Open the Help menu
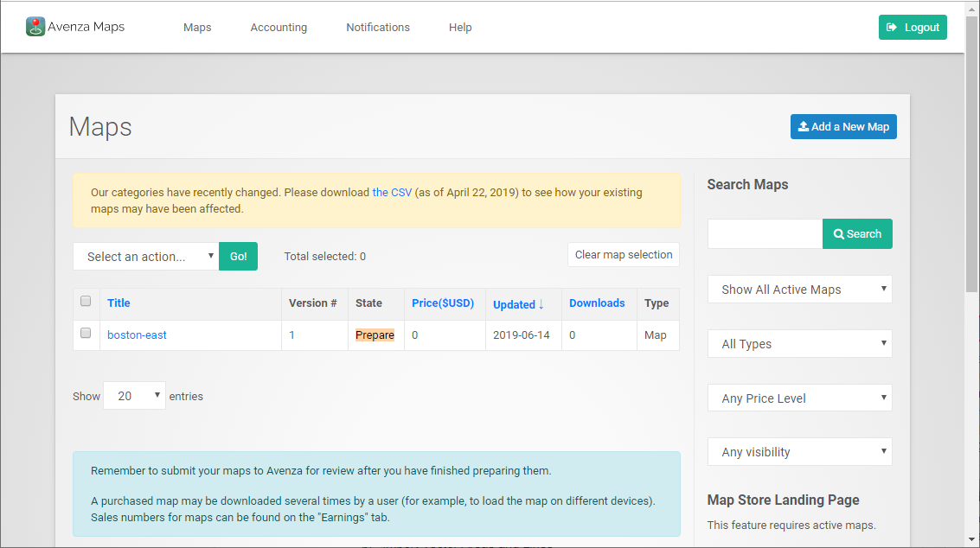980x548 pixels. pos(460,27)
